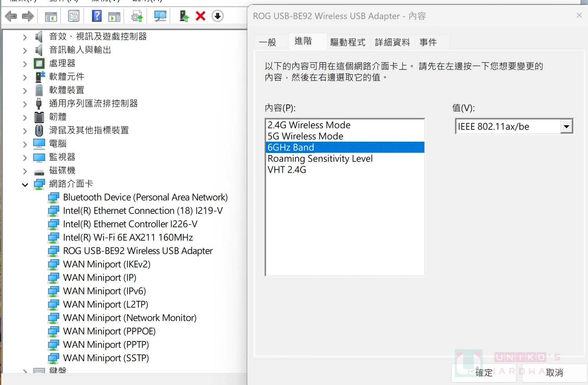Expand the 音效、視訊及遊戲控制器 category

pyautogui.click(x=25, y=37)
